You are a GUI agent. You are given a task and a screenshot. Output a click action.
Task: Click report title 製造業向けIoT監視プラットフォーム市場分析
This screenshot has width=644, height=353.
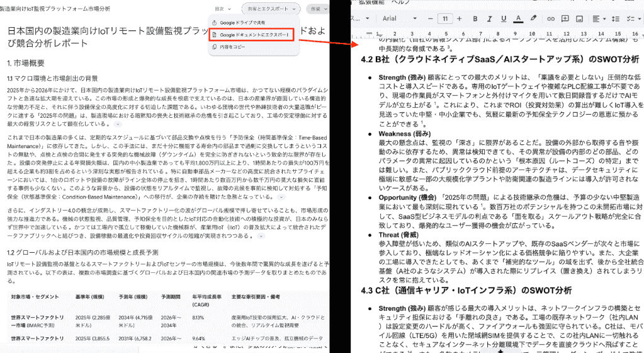pos(55,9)
